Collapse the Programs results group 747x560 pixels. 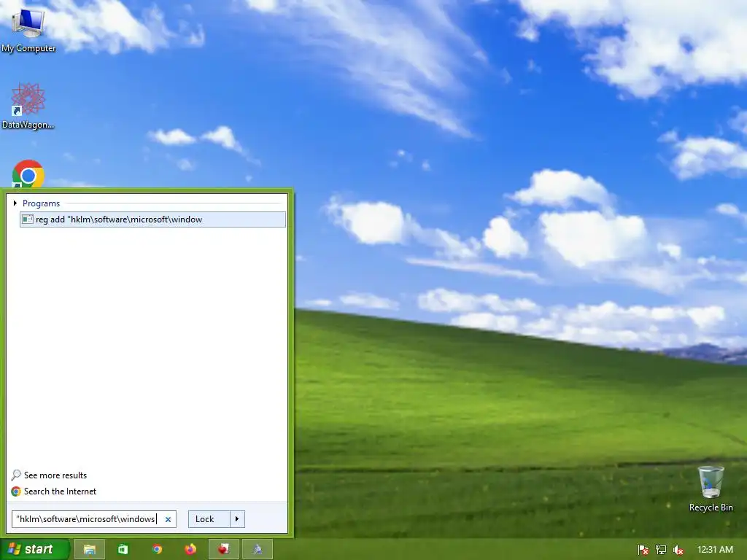coord(15,203)
